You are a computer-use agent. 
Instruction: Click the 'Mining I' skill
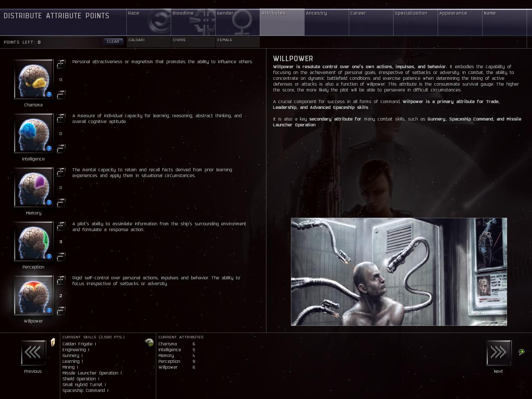tap(70, 367)
